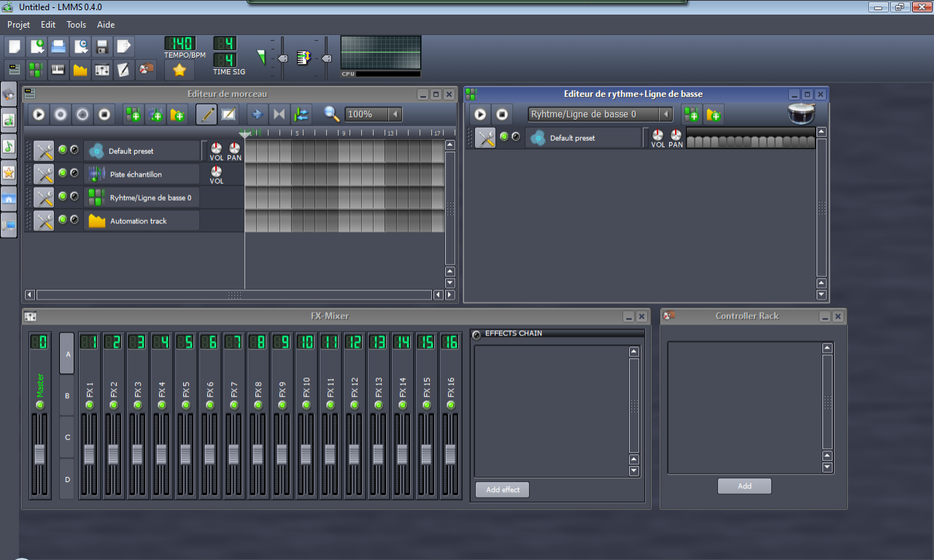Open a recently used project
The height and width of the screenshot is (560, 934).
80,47
